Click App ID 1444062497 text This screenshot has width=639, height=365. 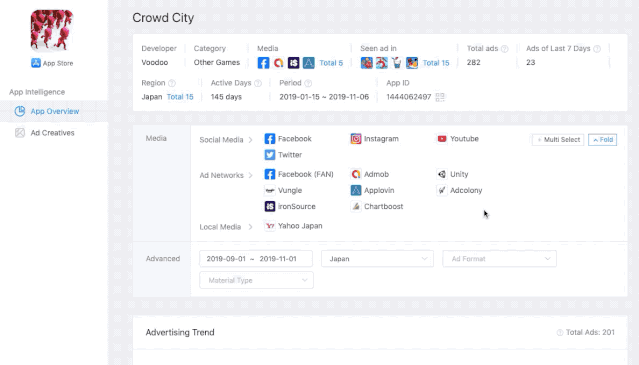pyautogui.click(x=408, y=97)
